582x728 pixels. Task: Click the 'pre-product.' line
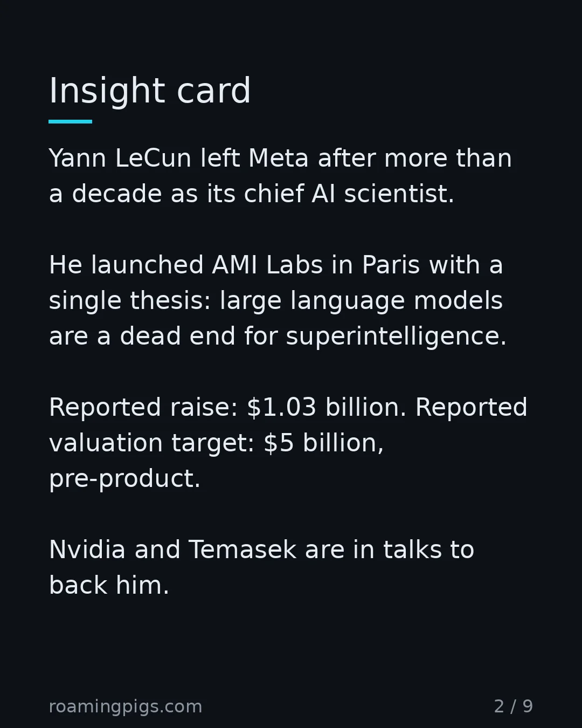click(124, 479)
